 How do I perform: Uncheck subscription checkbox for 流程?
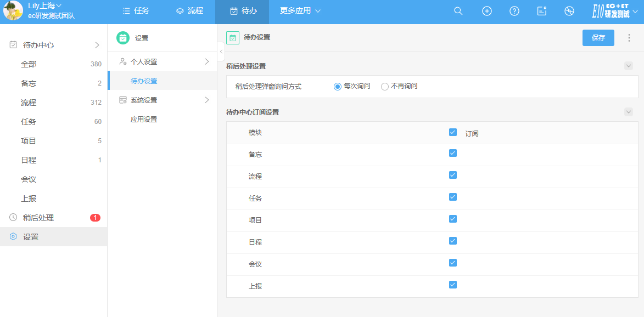(453, 175)
